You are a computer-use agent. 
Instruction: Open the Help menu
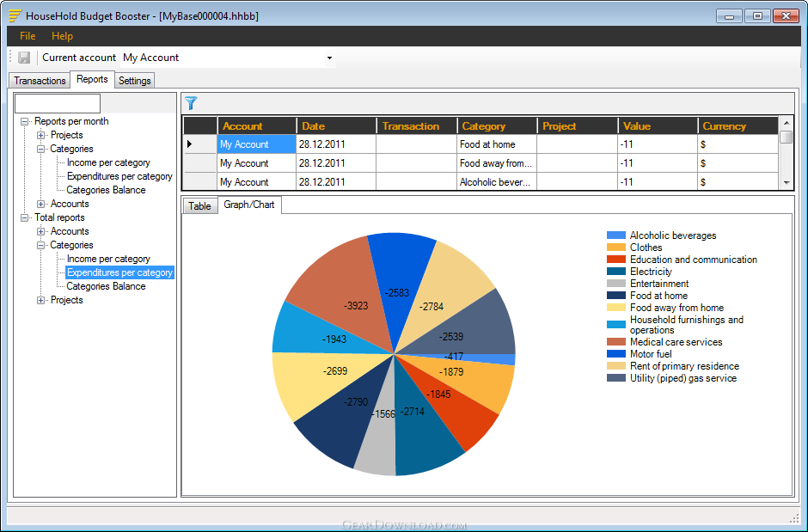pos(63,36)
